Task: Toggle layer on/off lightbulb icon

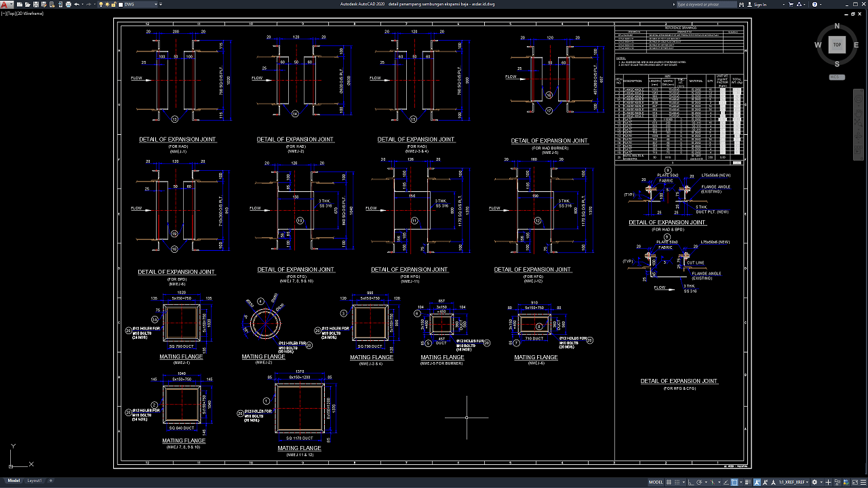Action: coord(101,4)
